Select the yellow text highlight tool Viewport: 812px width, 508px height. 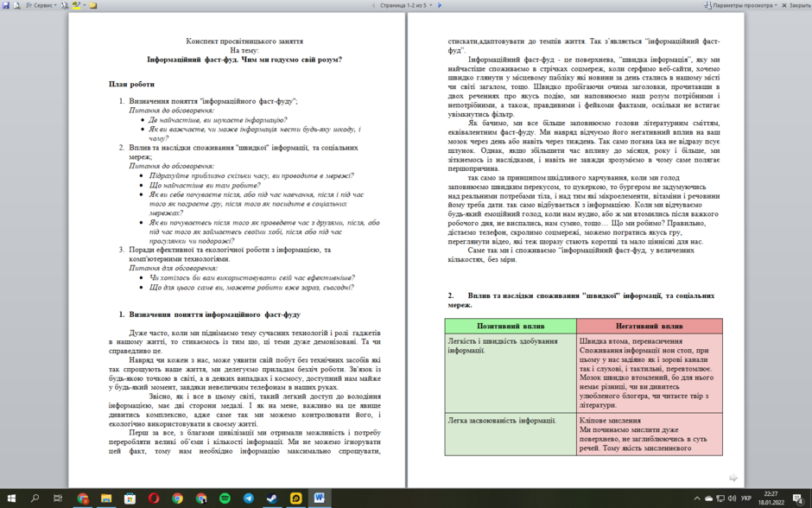click(77, 5)
